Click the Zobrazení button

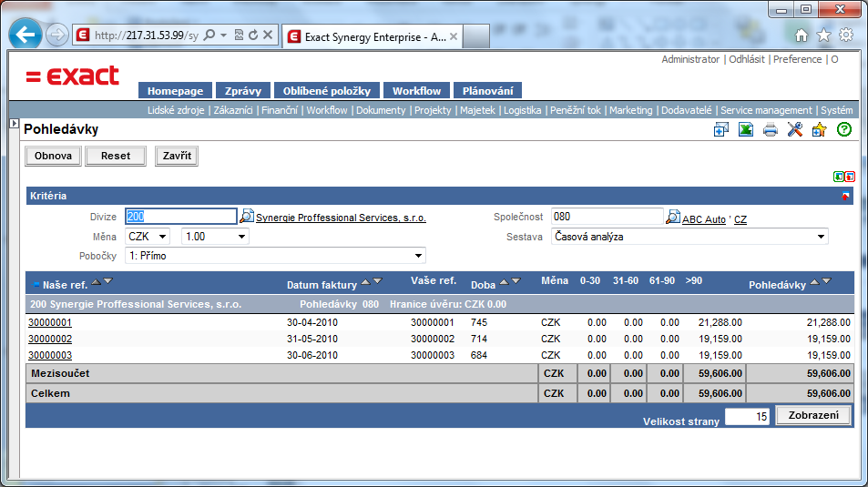coord(813,415)
